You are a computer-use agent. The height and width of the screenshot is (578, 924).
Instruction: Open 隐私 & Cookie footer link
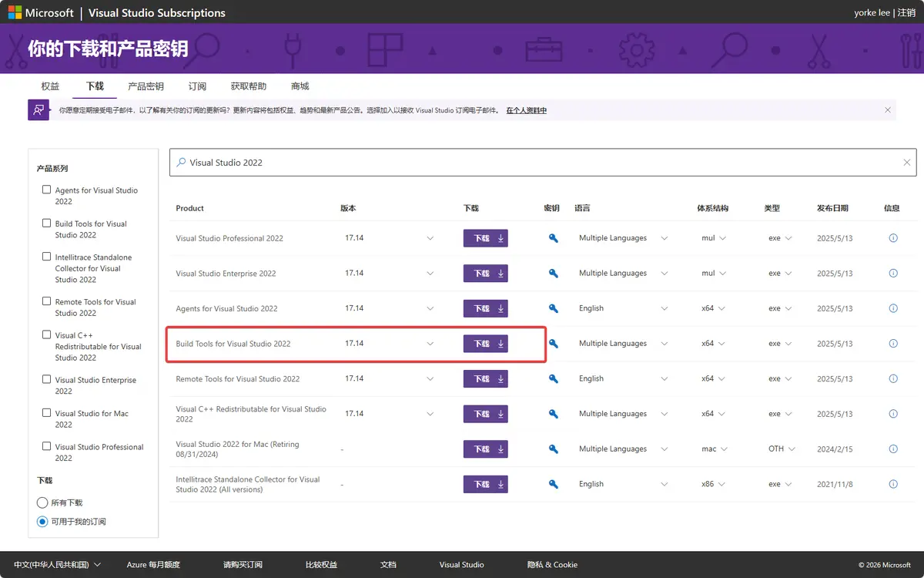pos(552,565)
